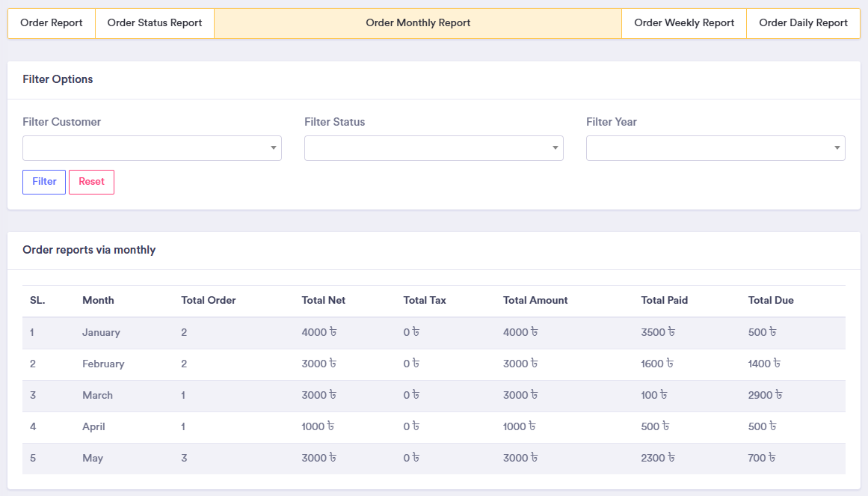Viewport: 868px width, 496px height.
Task: Click the Month column header
Action: point(98,301)
